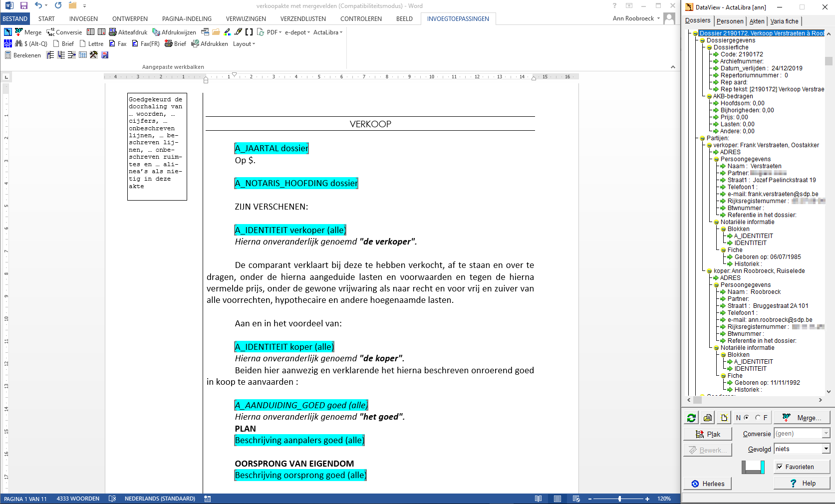Viewport: 835px width, 504px height.
Task: Click the AL save disk icon
Action: (x=105, y=55)
